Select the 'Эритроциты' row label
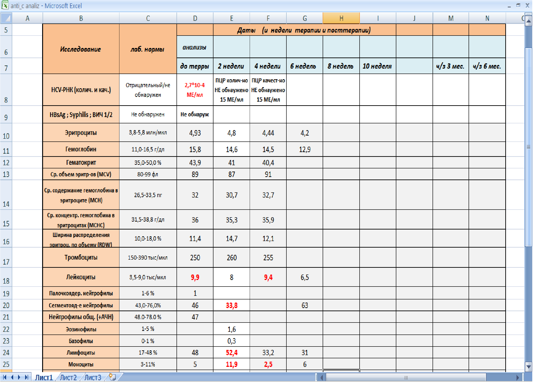542x392 pixels. pos(81,132)
